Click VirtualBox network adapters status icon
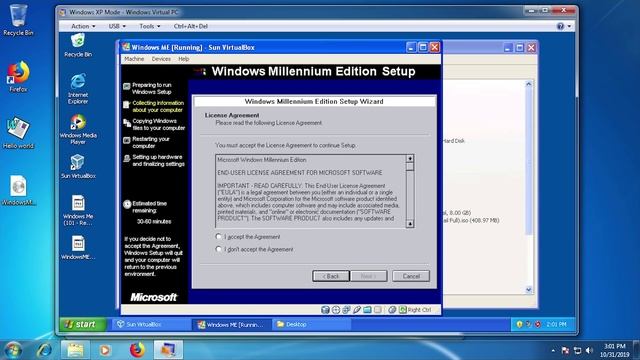Screen dimensions: 640x360 click(x=346, y=310)
